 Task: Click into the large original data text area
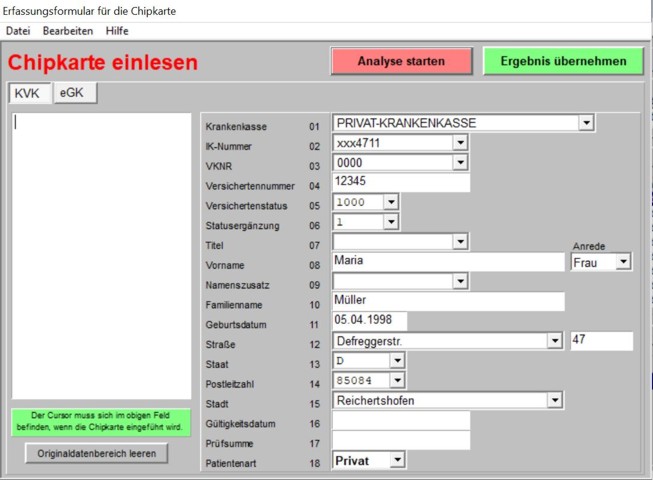pyautogui.click(x=101, y=255)
